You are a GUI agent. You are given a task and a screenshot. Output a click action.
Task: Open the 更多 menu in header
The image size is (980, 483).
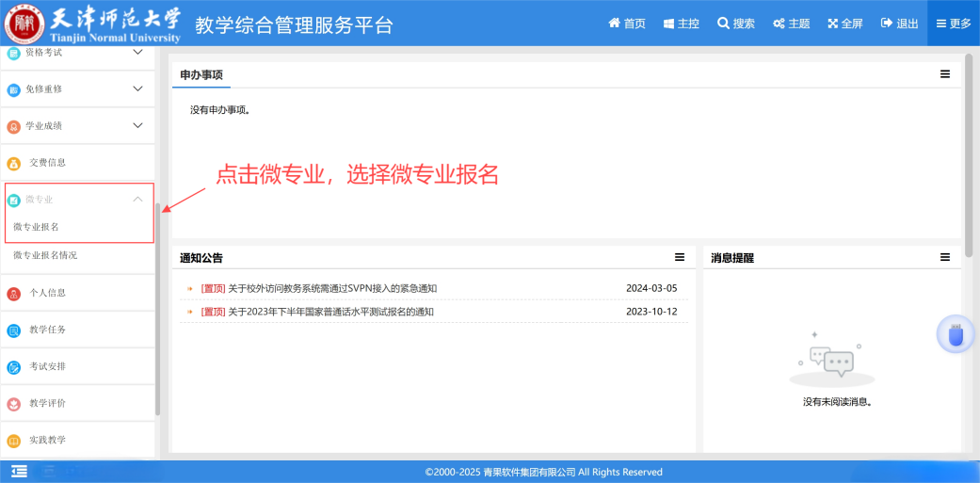[x=953, y=24]
